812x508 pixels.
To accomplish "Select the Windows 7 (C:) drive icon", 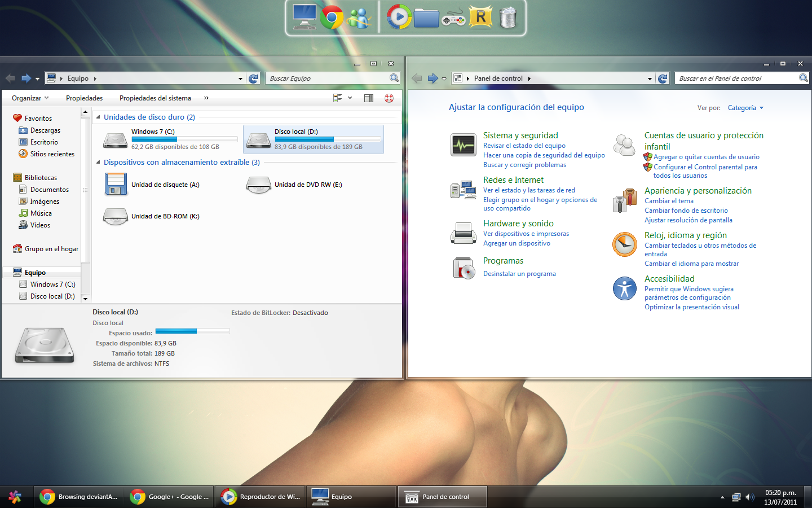I will 116,139.
